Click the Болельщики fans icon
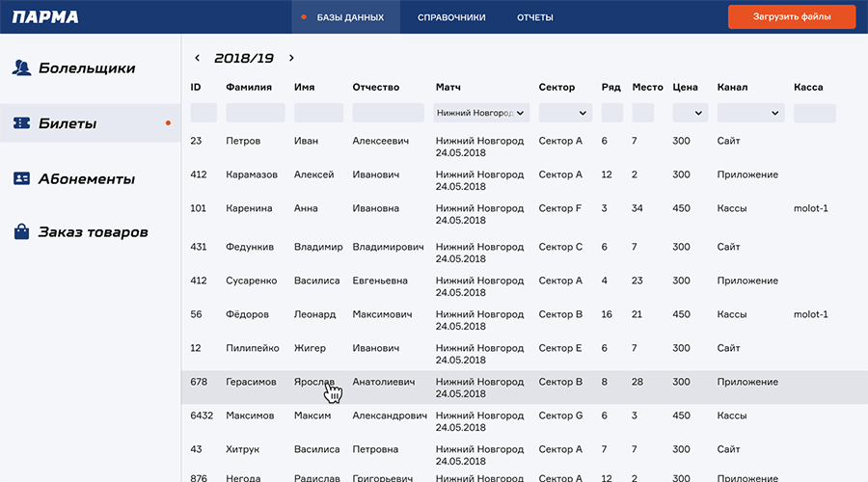The width and height of the screenshot is (868, 482). 21,68
